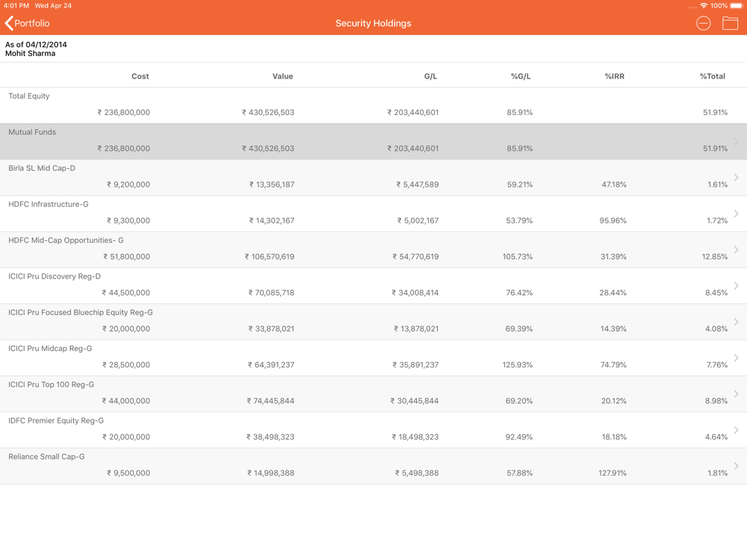
Task: Open ICICI Pru Focused Bluechip Equity Reg-G
Action: [x=81, y=312]
